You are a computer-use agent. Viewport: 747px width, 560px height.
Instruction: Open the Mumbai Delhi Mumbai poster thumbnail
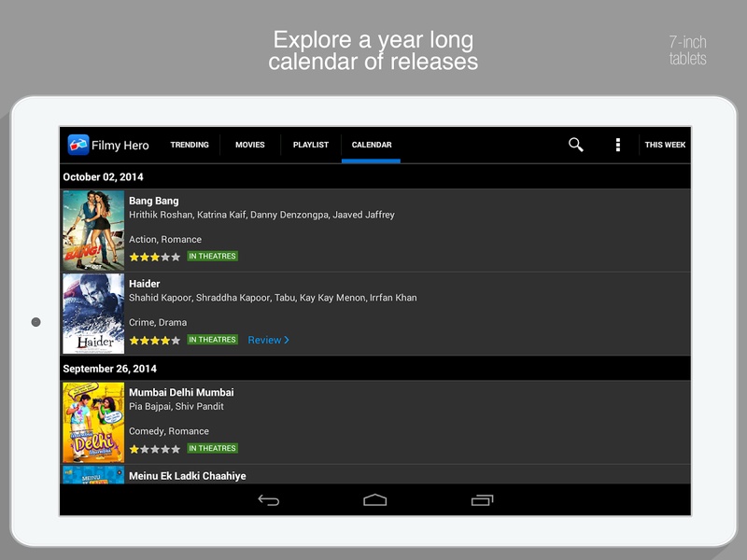pyautogui.click(x=93, y=423)
